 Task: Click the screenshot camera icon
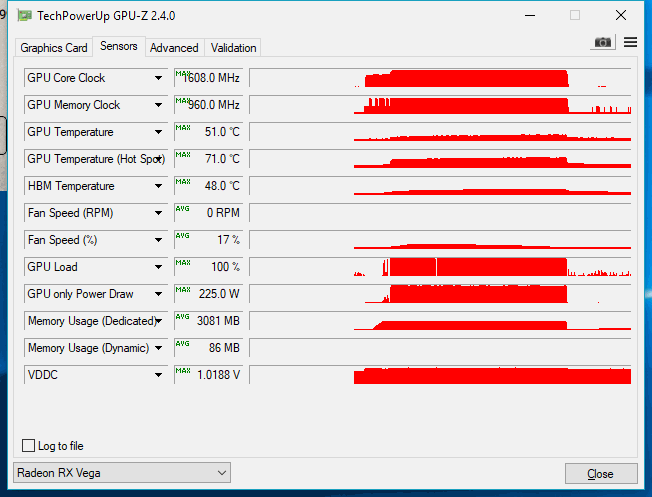tap(603, 42)
